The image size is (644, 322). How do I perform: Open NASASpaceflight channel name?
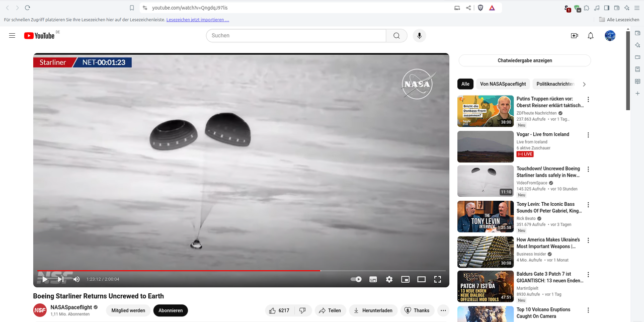tap(71, 307)
